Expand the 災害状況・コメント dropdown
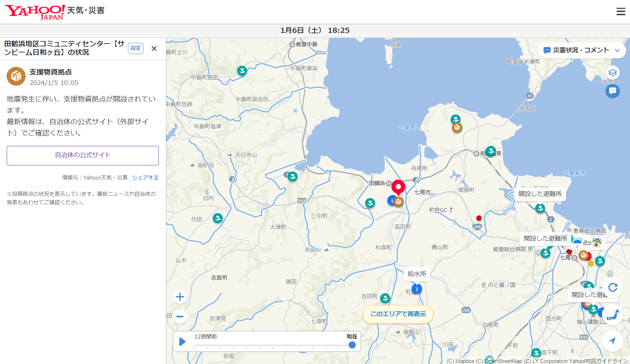Image resolution: width=630 pixels, height=364 pixels. tap(582, 50)
